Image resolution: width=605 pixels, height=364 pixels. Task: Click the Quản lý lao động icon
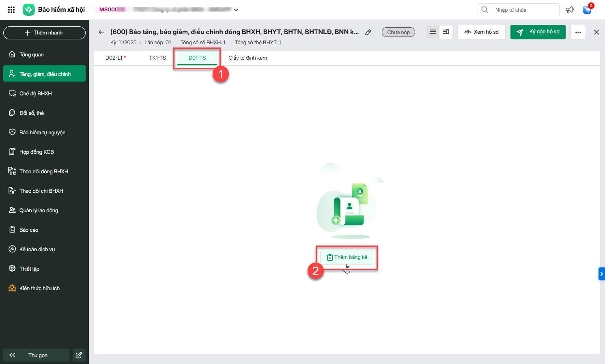click(12, 210)
